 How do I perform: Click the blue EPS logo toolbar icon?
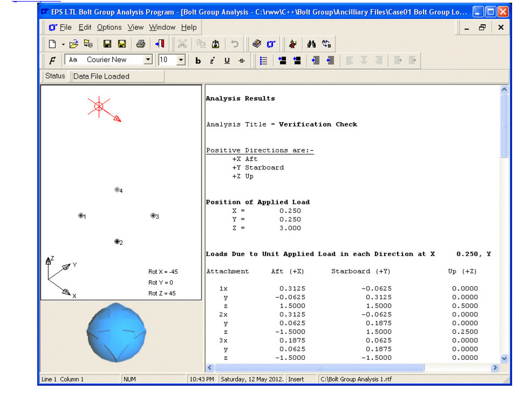(271, 44)
